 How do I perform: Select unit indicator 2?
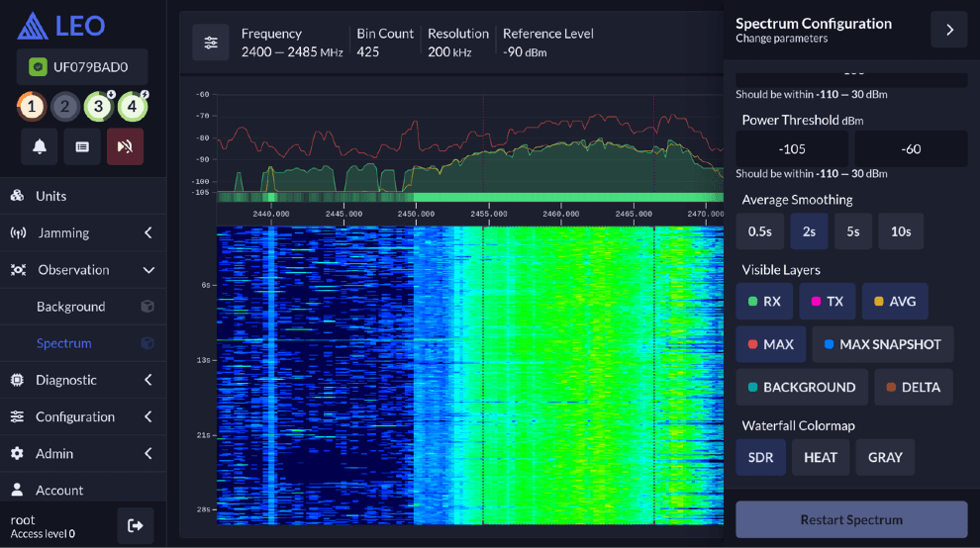(65, 107)
